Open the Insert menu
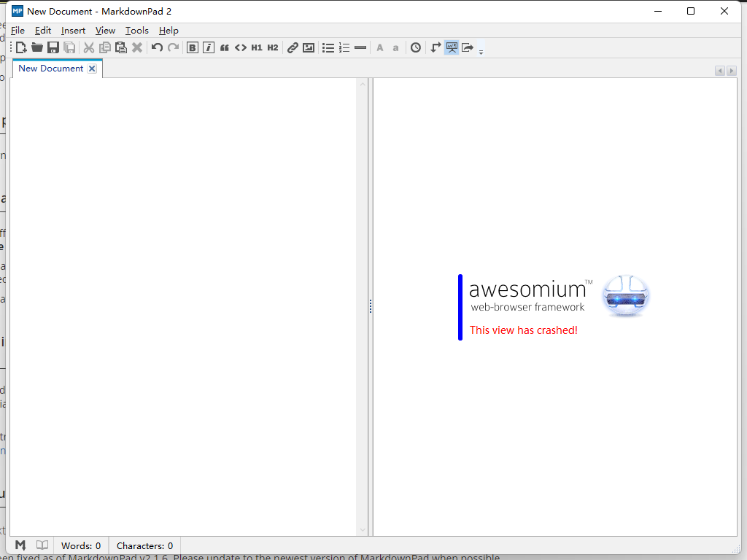 73,31
